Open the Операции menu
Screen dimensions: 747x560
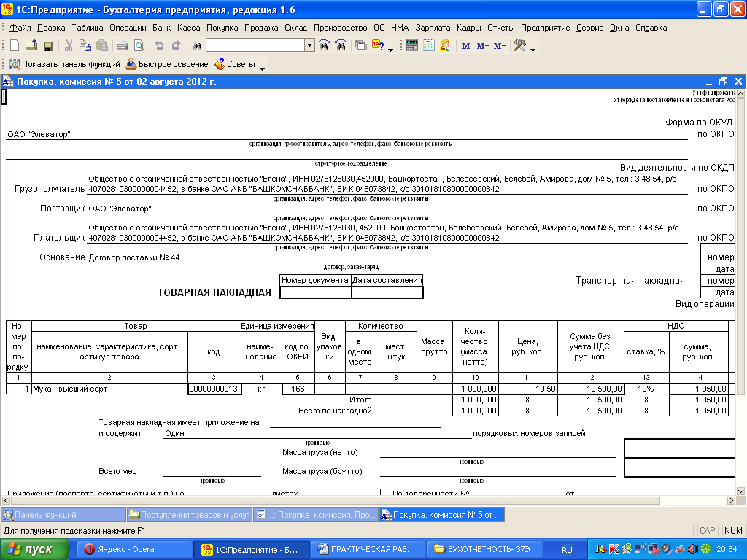pos(128,28)
